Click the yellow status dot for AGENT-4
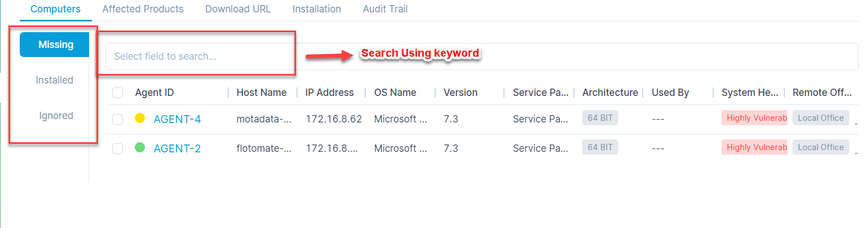 [x=140, y=119]
